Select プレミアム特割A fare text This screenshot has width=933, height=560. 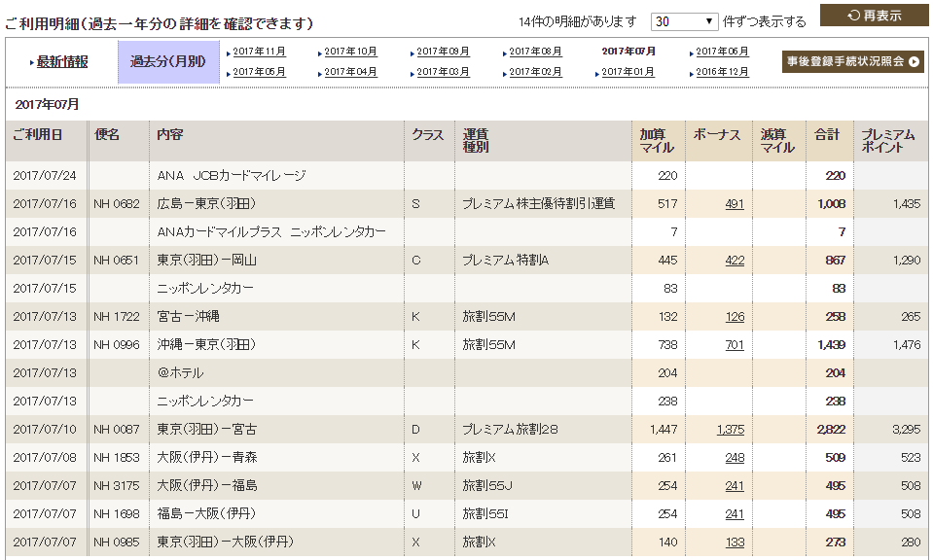click(x=505, y=261)
